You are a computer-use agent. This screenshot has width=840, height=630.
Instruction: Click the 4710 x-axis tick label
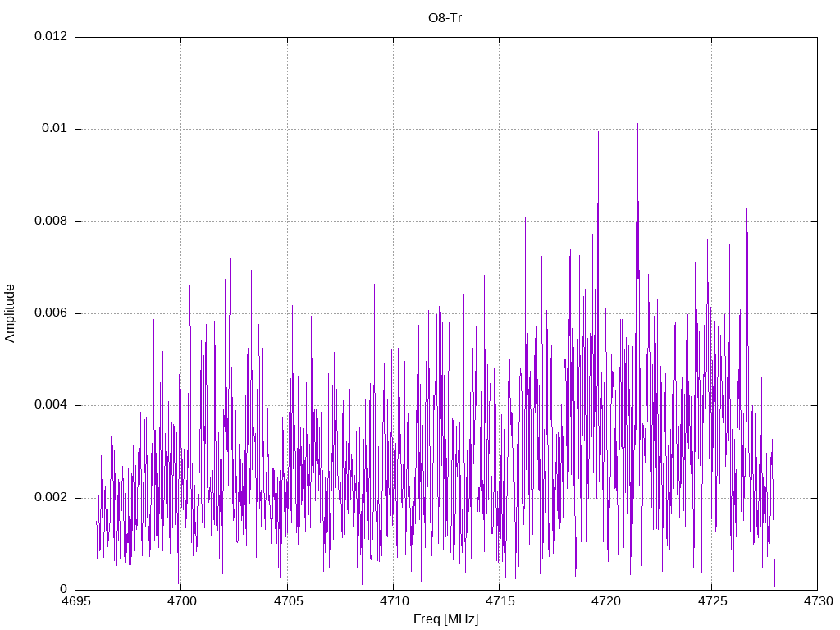(394, 601)
